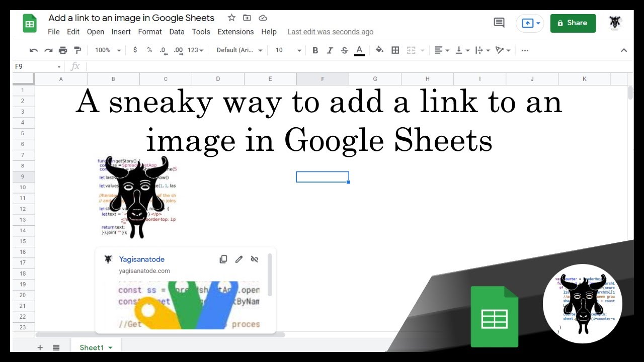Select column F header
This screenshot has width=644, height=362.
point(323,79)
